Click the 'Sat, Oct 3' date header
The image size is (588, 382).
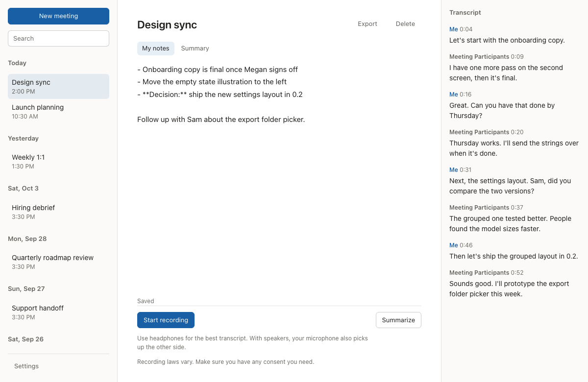23,189
